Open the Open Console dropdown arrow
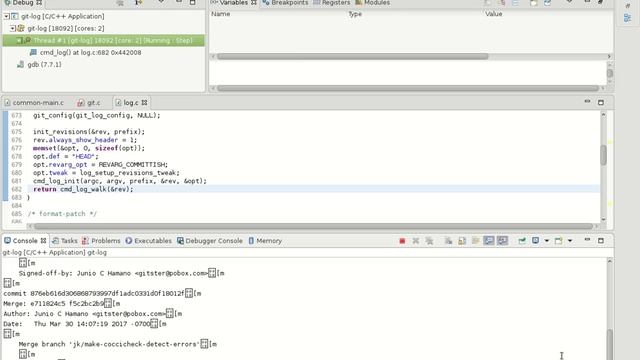This screenshot has height=360, width=640. [x=570, y=241]
